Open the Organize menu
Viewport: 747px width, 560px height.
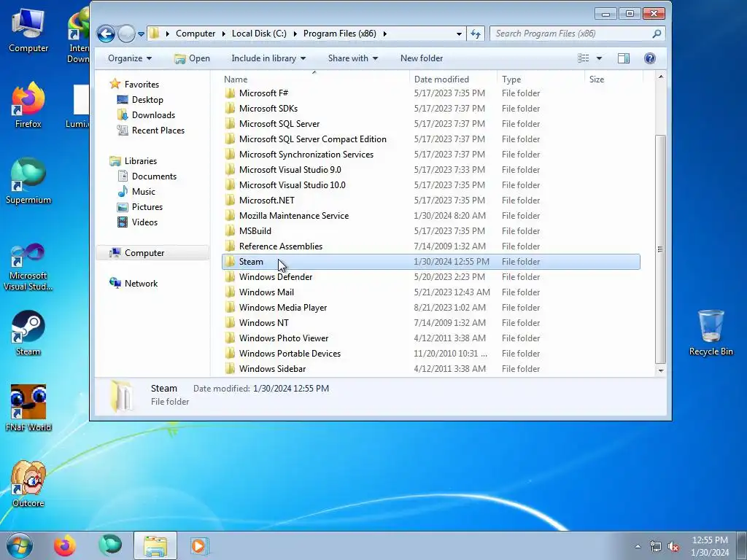130,58
